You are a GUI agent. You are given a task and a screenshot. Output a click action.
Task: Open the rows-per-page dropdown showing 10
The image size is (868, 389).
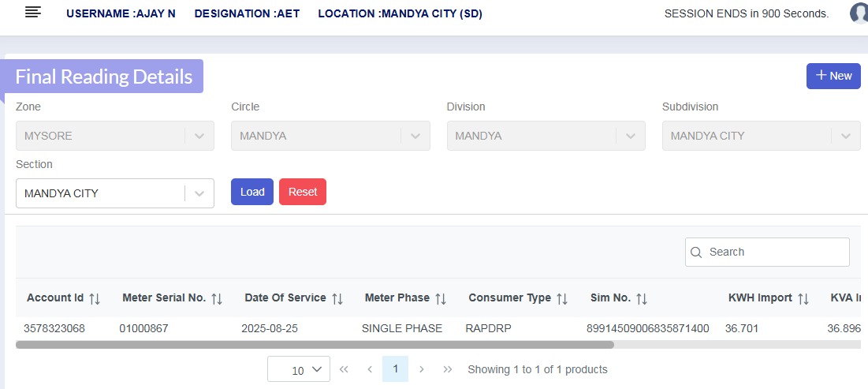[299, 369]
